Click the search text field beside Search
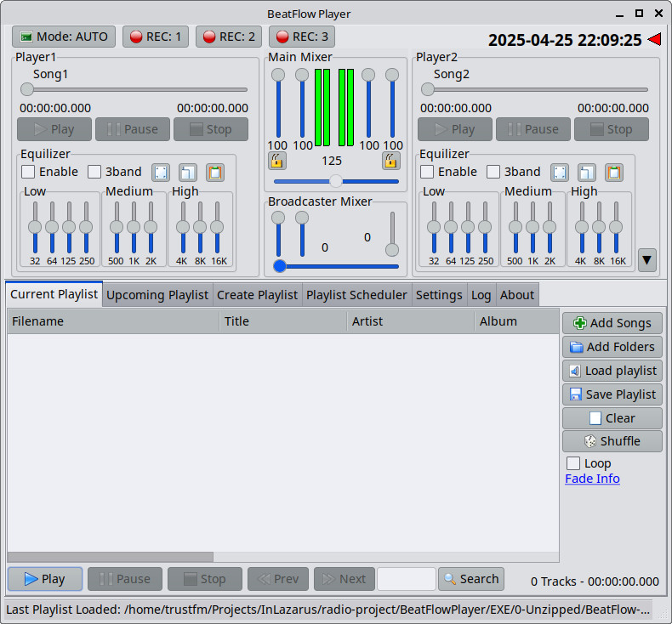672x624 pixels. [x=406, y=579]
